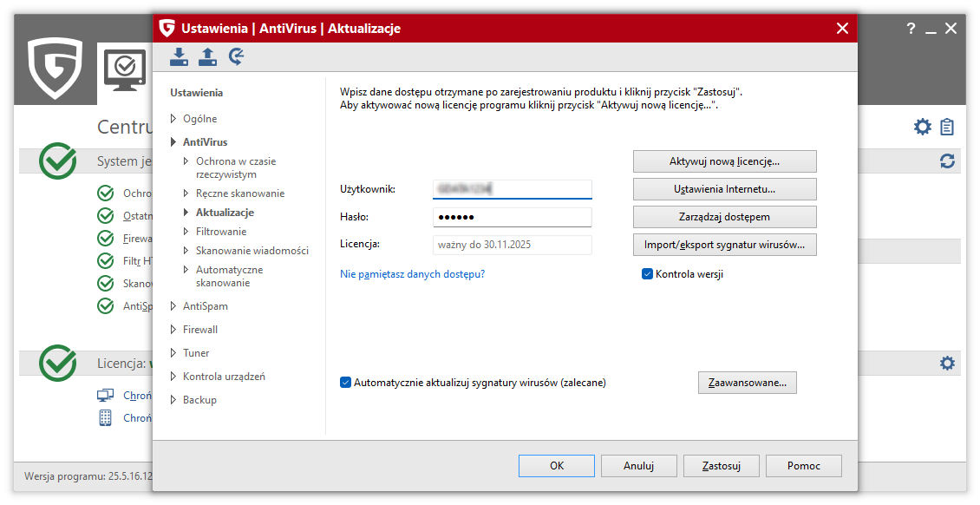Click the save settings upload icon
Screen dimensions: 980x505
(207, 56)
